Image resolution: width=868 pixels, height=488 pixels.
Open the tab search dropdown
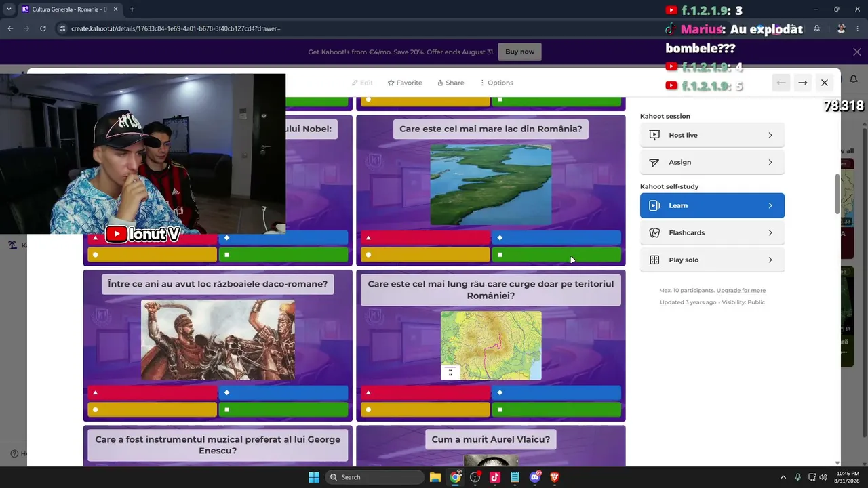pos(9,9)
